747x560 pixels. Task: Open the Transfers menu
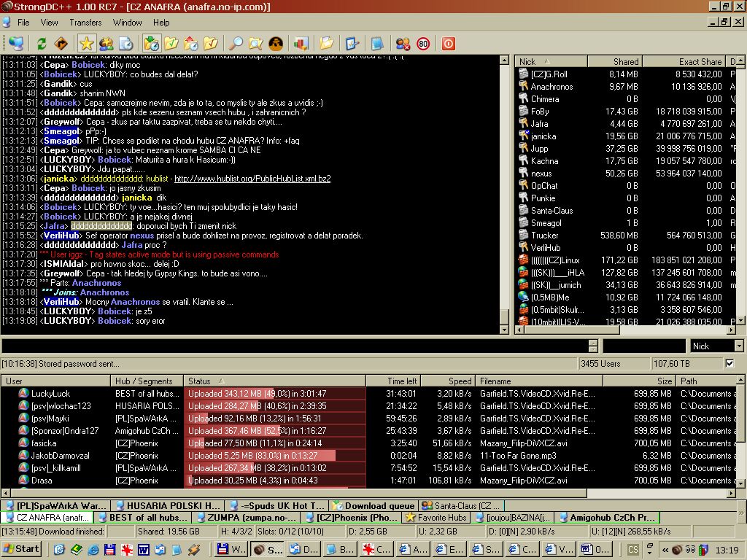[86, 23]
